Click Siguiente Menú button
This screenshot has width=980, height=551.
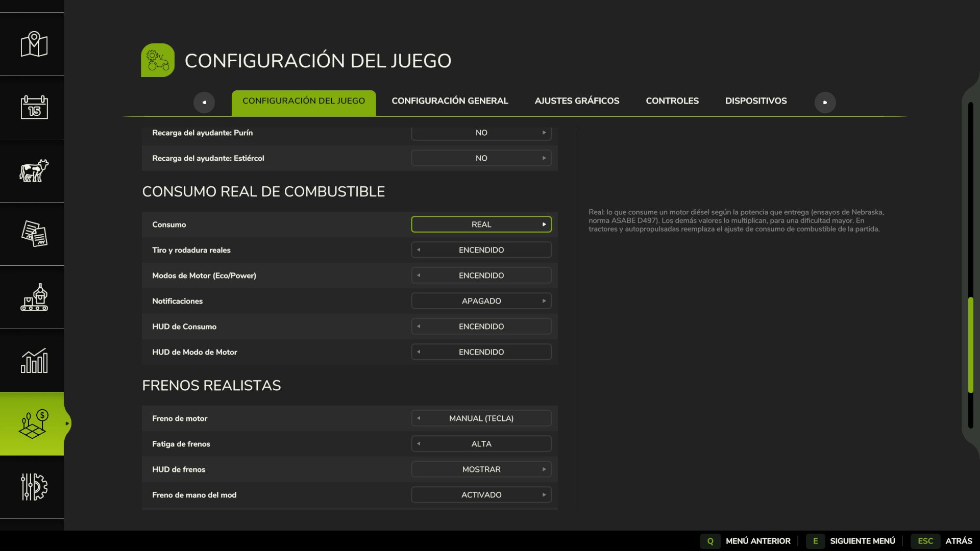coord(863,541)
